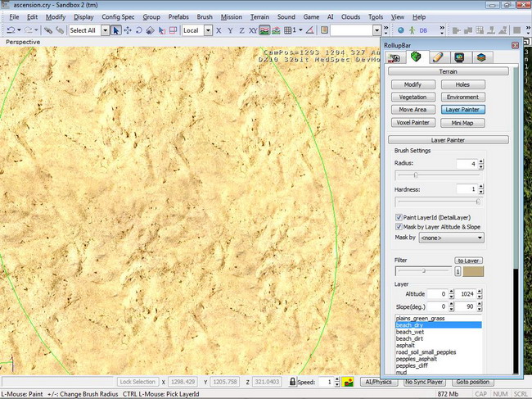Open the Environment button
This screenshot has width=532, height=399.
point(462,97)
